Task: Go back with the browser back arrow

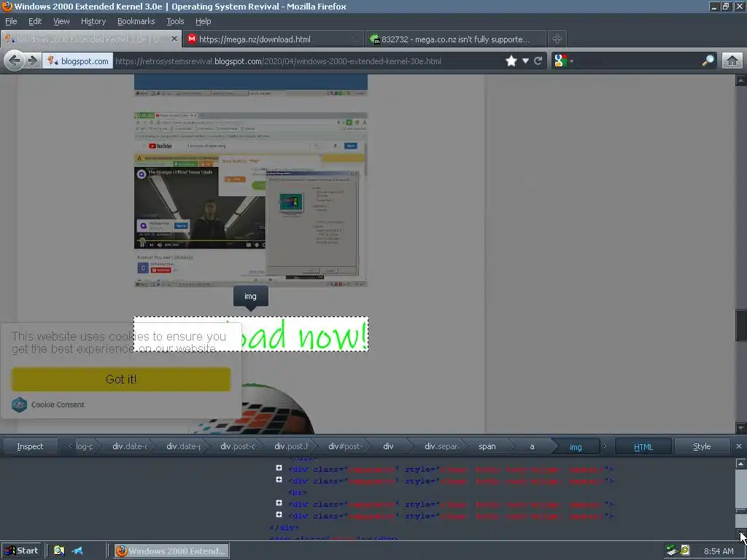Action: point(15,61)
